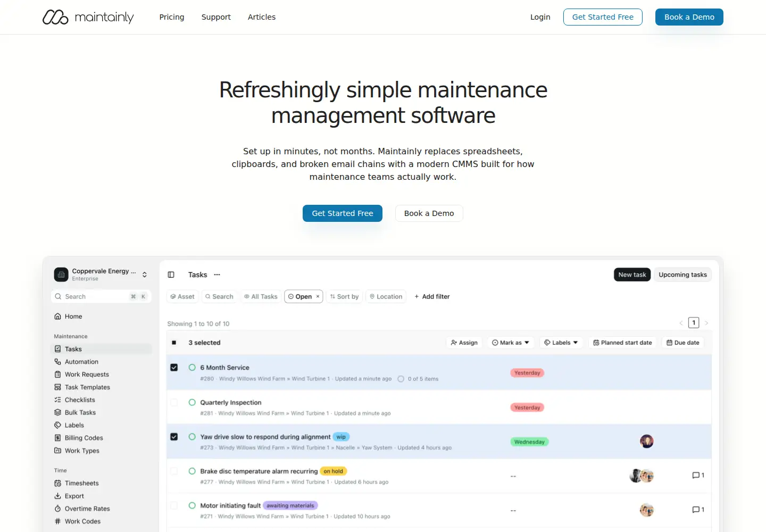Open the Asset filter
Image resolution: width=766 pixels, height=532 pixels.
tap(182, 297)
